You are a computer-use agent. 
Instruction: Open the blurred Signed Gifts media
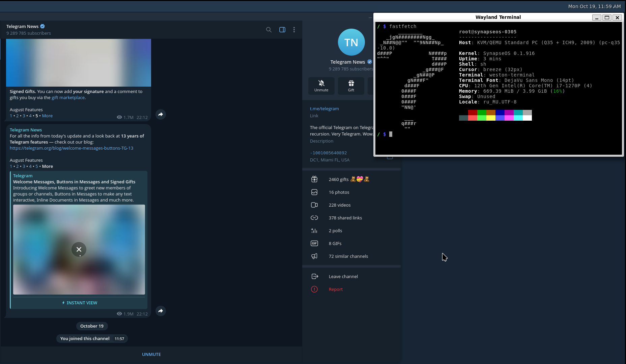pyautogui.click(x=79, y=63)
